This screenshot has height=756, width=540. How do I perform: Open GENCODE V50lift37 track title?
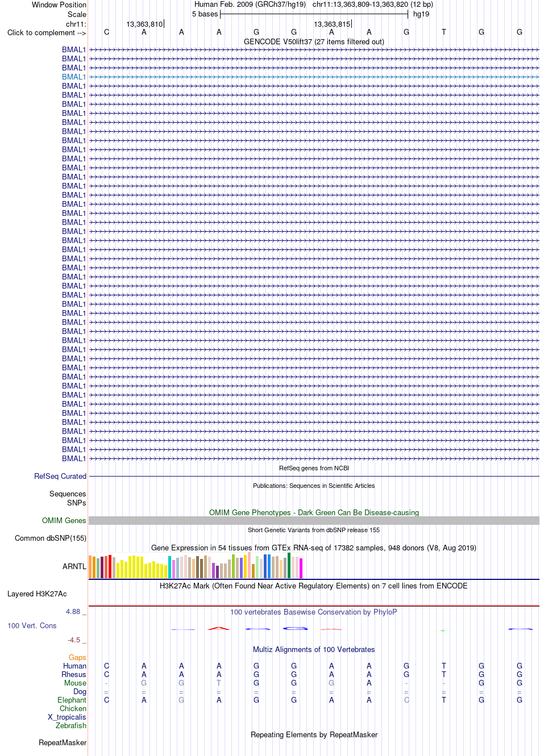(x=314, y=41)
